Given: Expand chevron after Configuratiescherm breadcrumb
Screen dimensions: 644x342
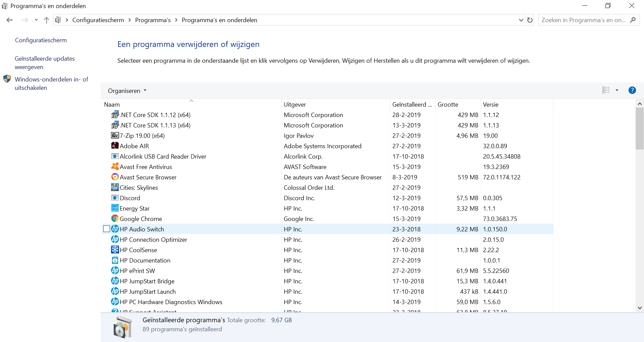Looking at the screenshot, I should pyautogui.click(x=129, y=20).
